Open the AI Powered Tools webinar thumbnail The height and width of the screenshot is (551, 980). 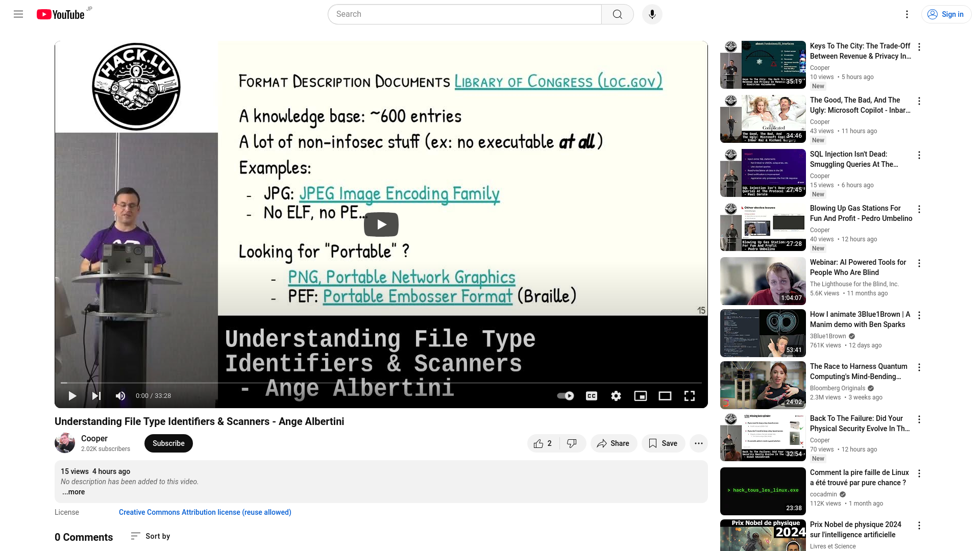point(763,281)
